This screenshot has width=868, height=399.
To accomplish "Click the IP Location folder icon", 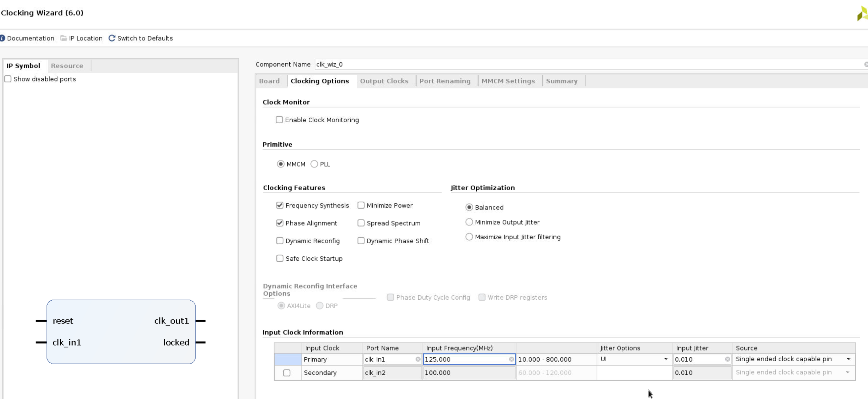I will [63, 38].
